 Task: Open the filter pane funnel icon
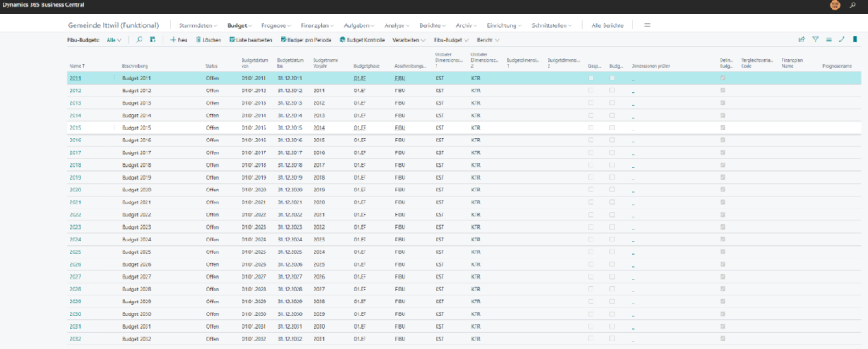(815, 40)
